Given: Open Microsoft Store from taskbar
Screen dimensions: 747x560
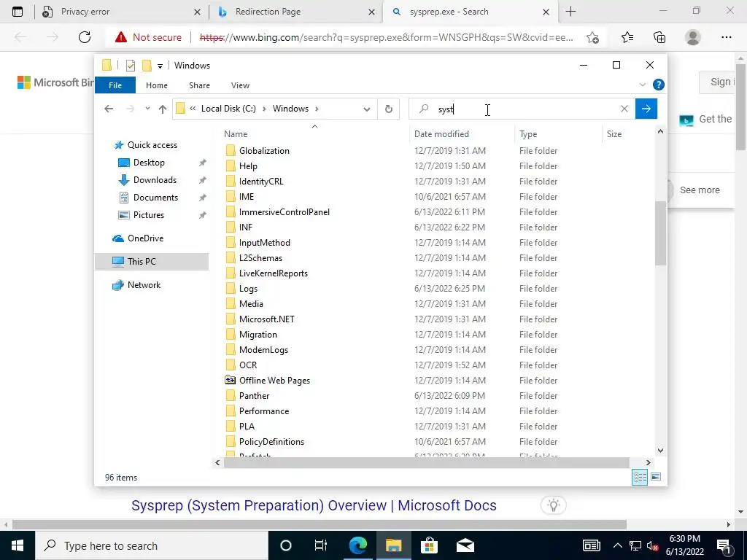Looking at the screenshot, I should [x=429, y=545].
